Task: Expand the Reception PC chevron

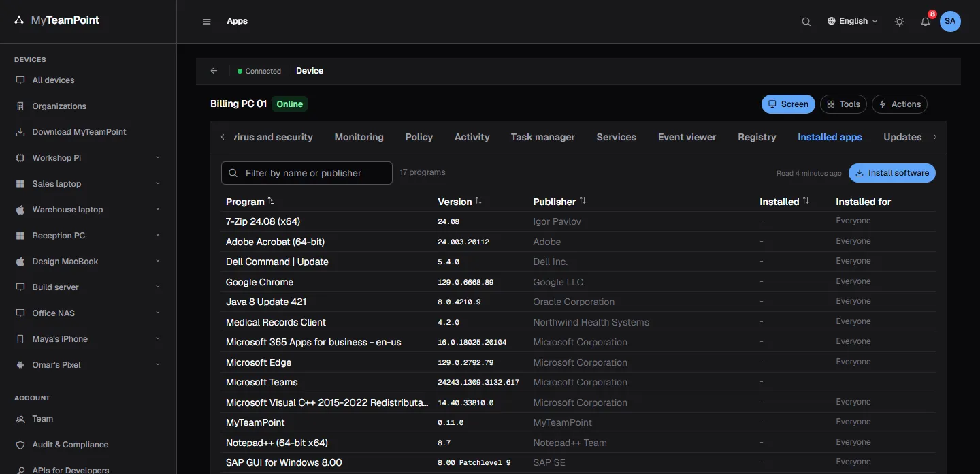Action: [x=158, y=235]
